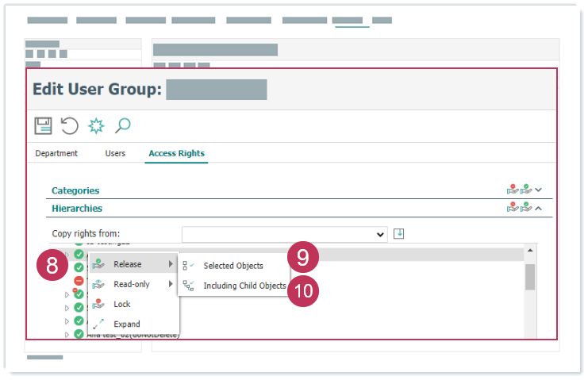Viewport: 588px width, 380px height.
Task: Toggle green check status of Alfa test_02 row
Action: tap(79, 334)
